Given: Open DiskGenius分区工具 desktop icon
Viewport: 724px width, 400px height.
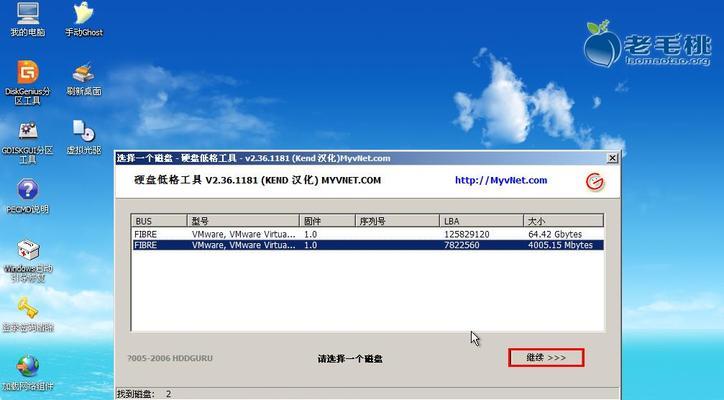Looking at the screenshot, I should (x=28, y=83).
